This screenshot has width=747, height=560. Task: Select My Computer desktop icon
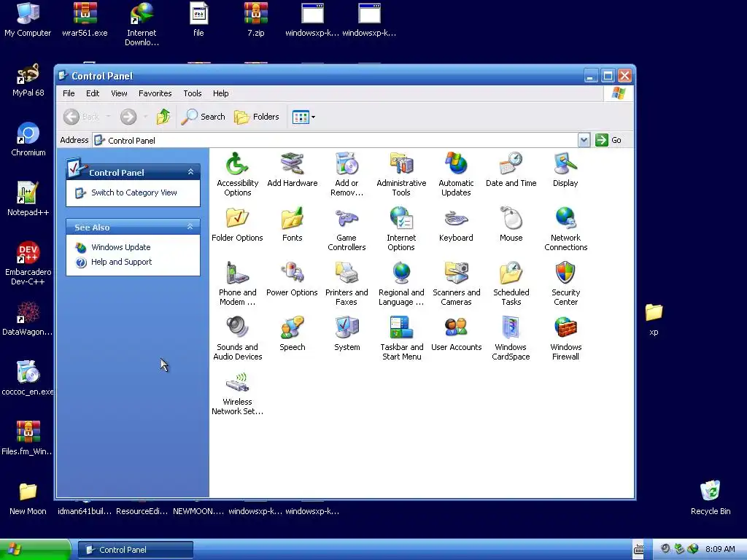[x=28, y=19]
